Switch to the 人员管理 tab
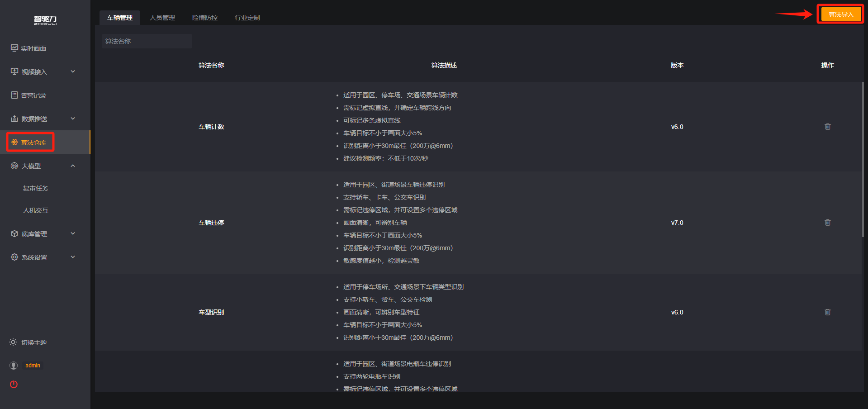 162,18
